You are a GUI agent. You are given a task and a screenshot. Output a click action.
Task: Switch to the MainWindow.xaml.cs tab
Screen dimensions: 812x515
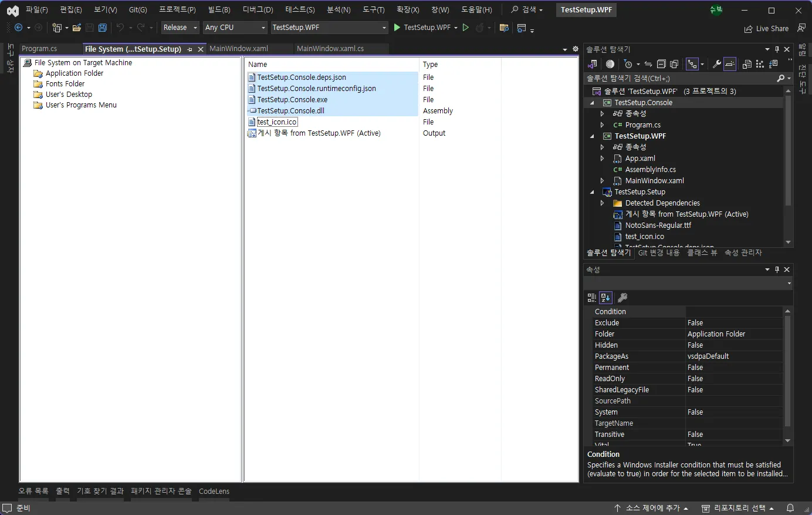click(330, 49)
